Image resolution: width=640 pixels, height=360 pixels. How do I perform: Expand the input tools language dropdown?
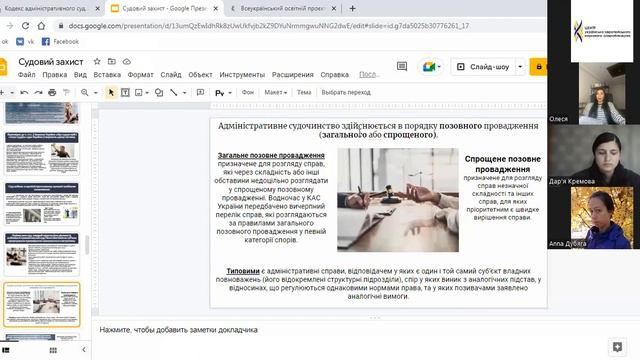pos(230,93)
